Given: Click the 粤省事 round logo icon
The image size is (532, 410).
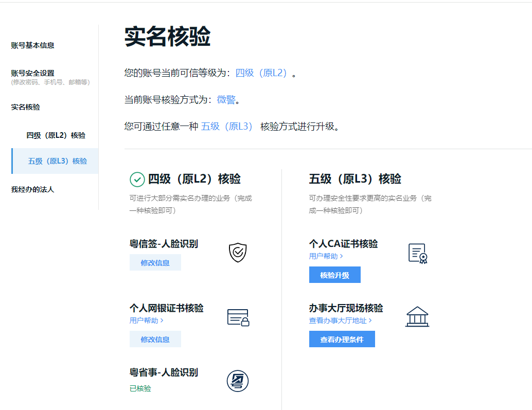Looking at the screenshot, I should [x=238, y=381].
